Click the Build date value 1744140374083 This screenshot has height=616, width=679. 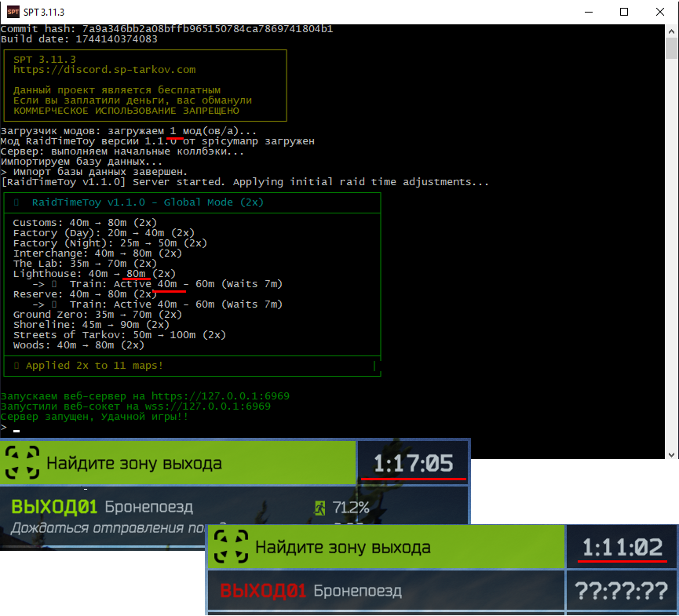tap(116, 39)
